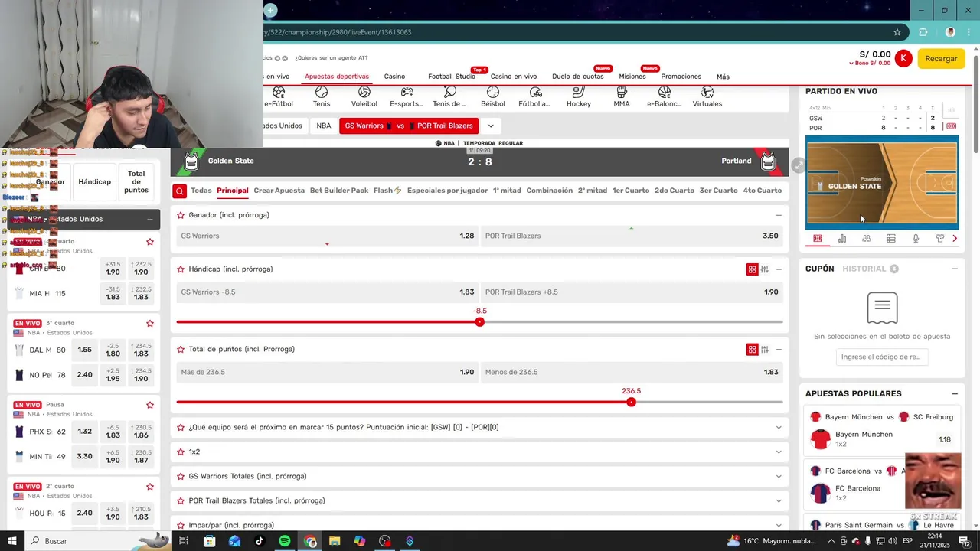Expand the Impar/par market

click(x=779, y=525)
